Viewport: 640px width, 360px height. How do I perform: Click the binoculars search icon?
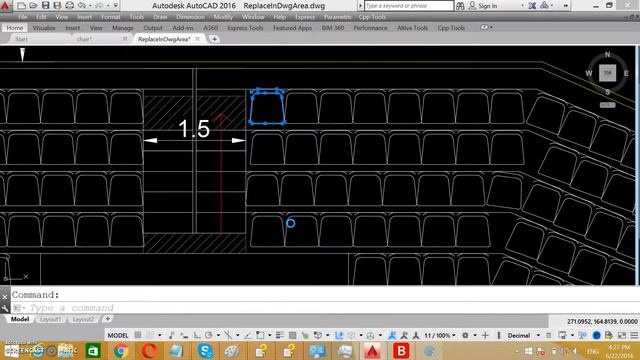[x=460, y=6]
